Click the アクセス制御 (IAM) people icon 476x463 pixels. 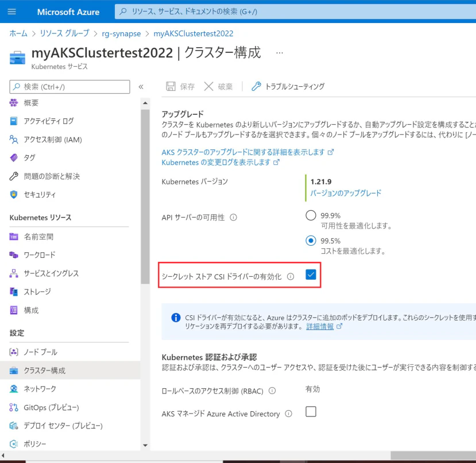point(14,140)
